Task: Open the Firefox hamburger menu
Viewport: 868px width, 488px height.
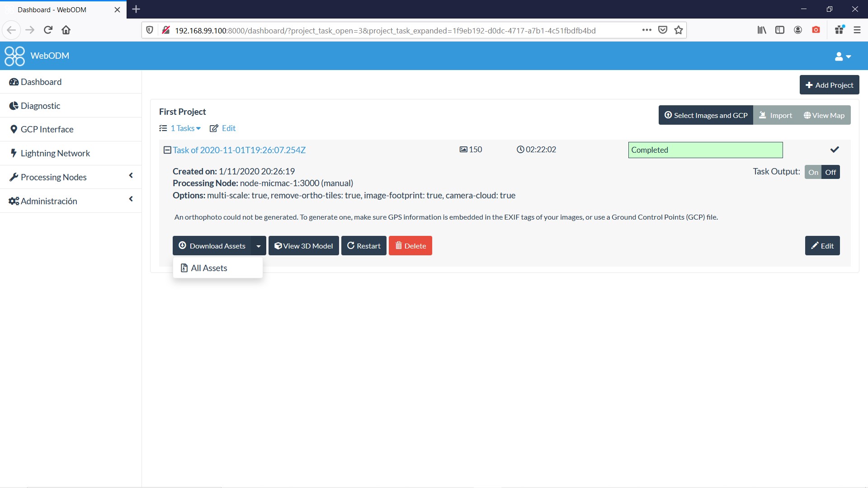Action: tap(857, 30)
